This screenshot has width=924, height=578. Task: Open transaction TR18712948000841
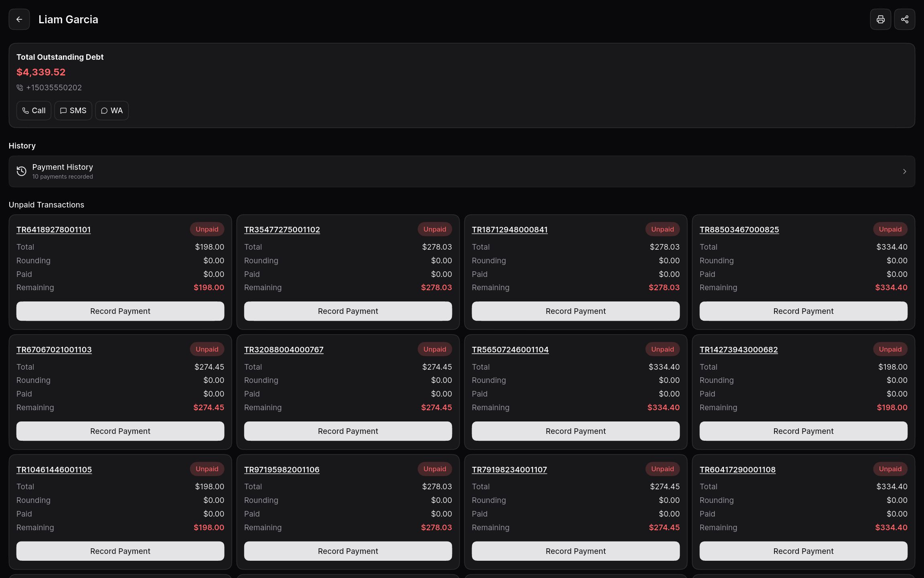pos(510,230)
